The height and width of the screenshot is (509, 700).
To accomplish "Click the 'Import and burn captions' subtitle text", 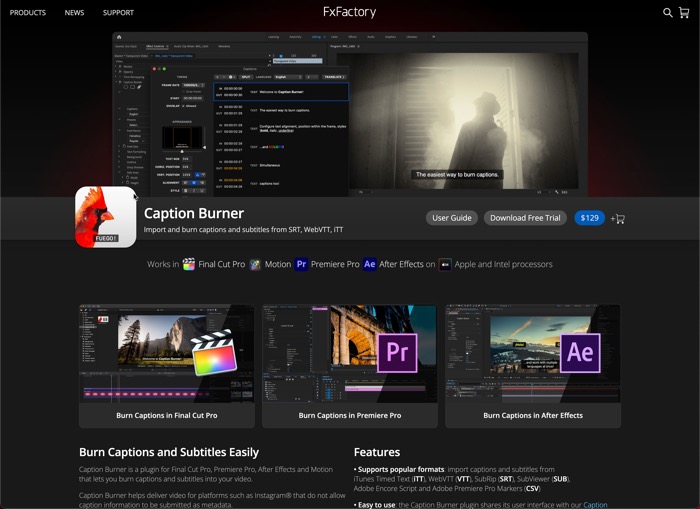I will (x=243, y=229).
